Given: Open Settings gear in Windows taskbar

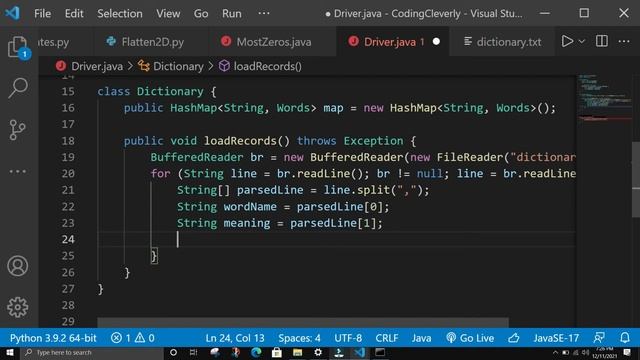Looking at the screenshot, I should point(318,353).
